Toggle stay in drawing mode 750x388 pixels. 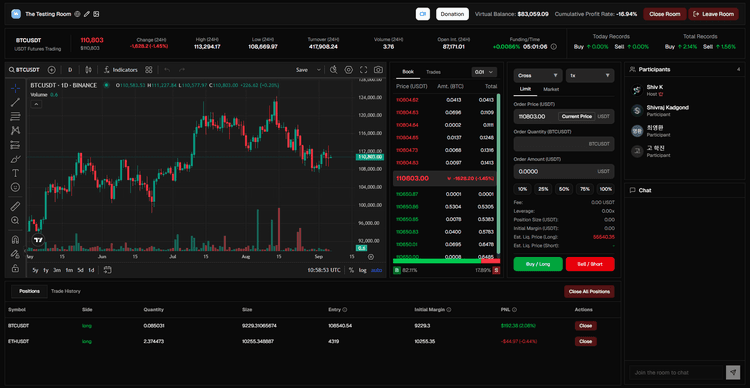pyautogui.click(x=15, y=254)
